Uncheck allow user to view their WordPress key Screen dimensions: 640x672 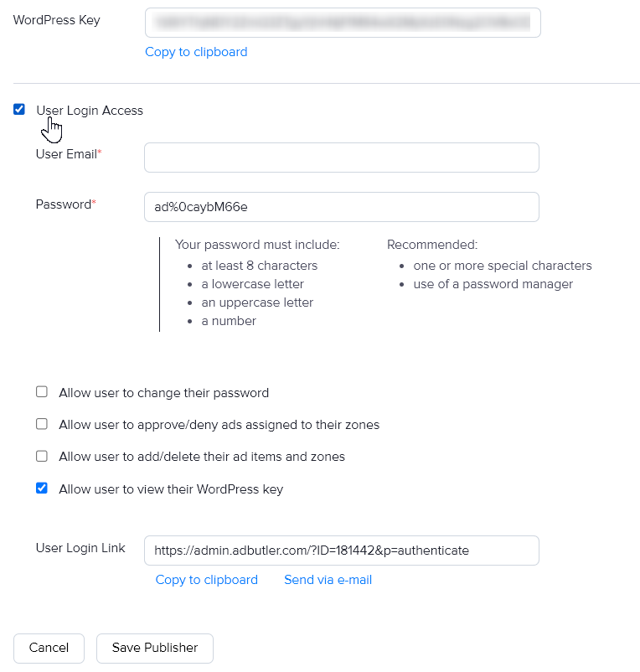(41, 488)
